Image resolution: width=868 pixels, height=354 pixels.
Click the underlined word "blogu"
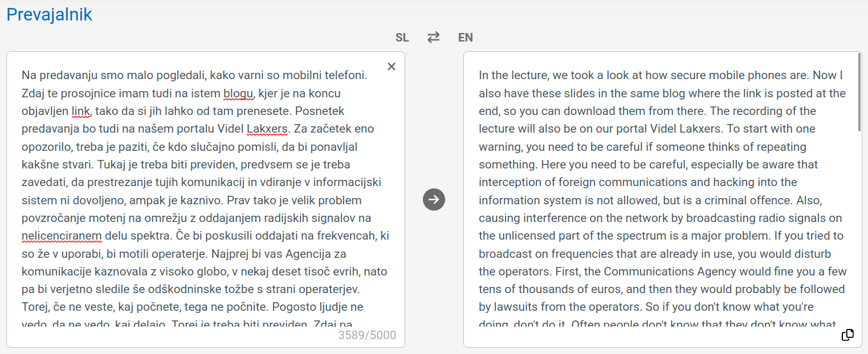click(x=238, y=93)
